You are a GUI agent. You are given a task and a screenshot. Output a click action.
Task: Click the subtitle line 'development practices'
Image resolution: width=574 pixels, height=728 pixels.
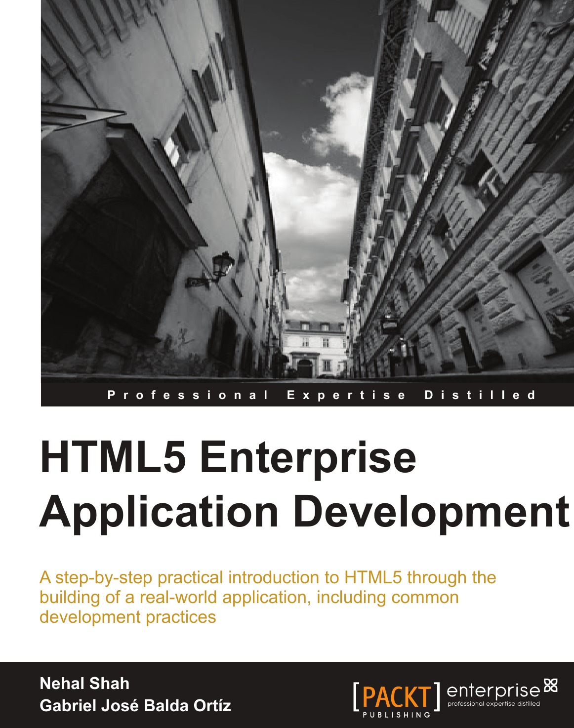(x=127, y=617)
